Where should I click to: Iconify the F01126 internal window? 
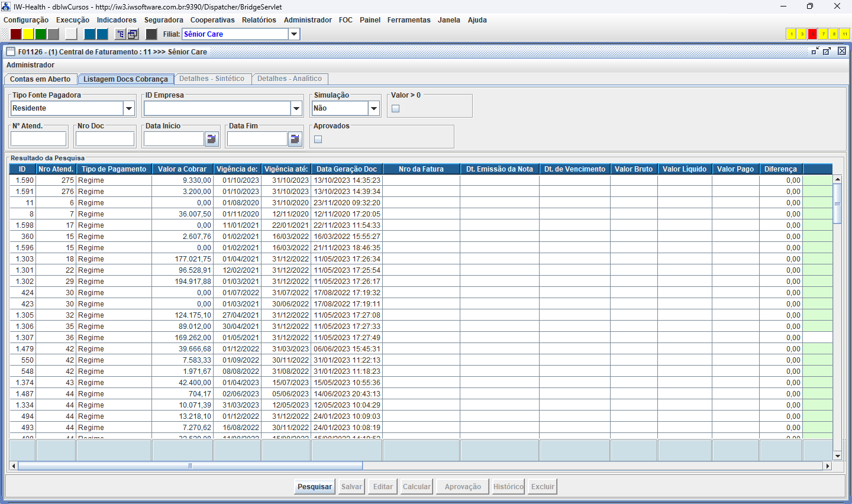coord(815,51)
